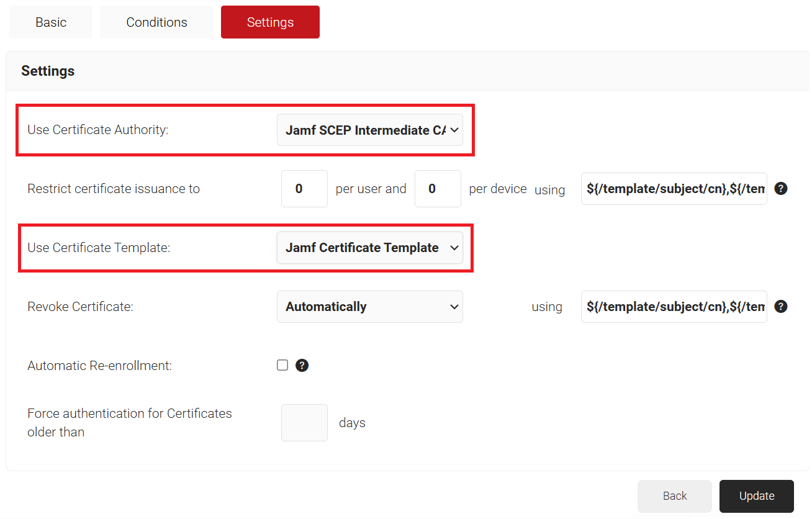Screen dimensions: 812x519
Task: Click the Back button
Action: 674,496
